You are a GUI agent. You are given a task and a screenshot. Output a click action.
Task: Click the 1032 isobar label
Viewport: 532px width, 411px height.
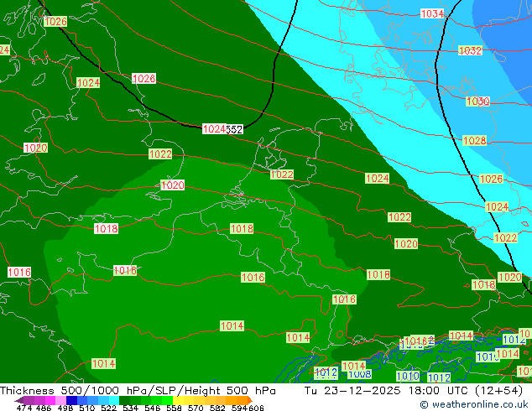(470, 50)
